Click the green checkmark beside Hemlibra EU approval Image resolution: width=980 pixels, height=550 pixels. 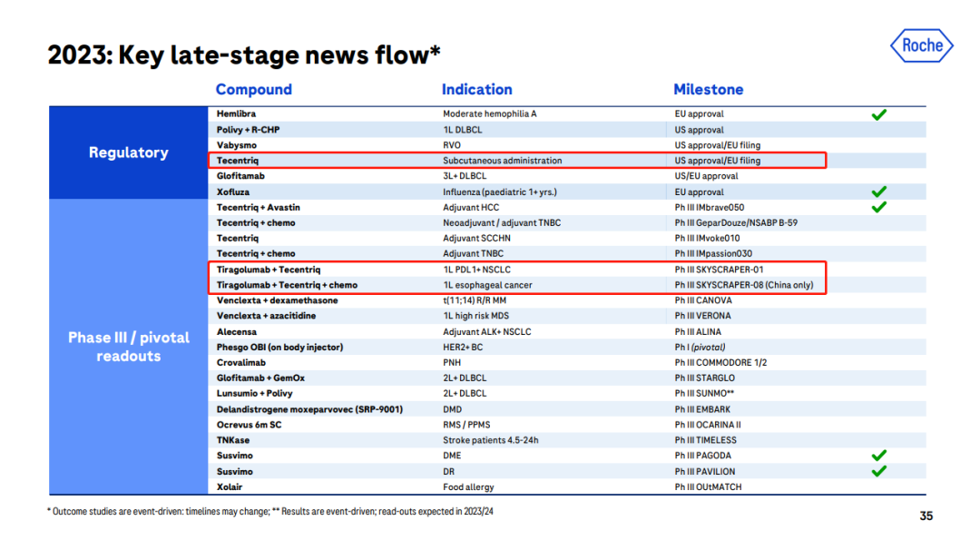(x=878, y=114)
